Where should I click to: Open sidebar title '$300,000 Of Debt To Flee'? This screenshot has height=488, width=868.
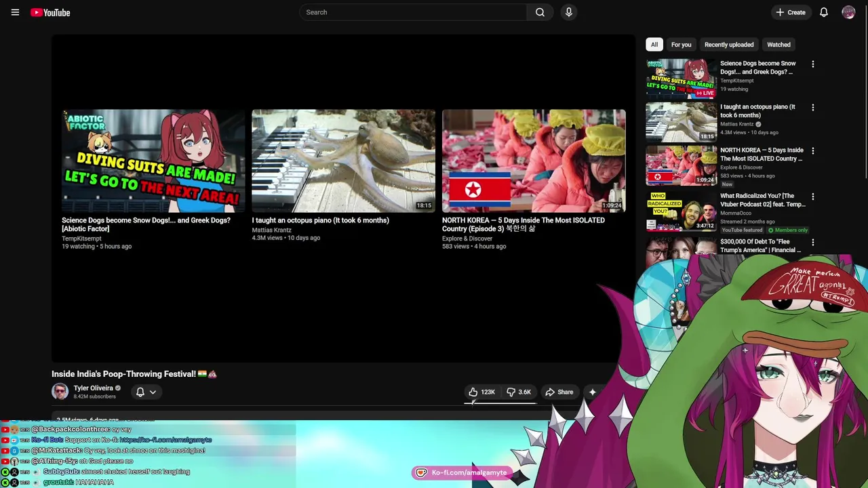[760, 245]
